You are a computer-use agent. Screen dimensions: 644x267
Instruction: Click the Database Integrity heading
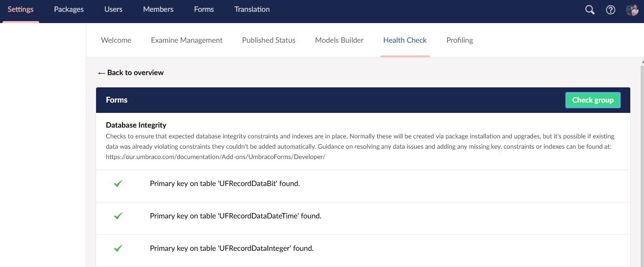[x=136, y=125]
